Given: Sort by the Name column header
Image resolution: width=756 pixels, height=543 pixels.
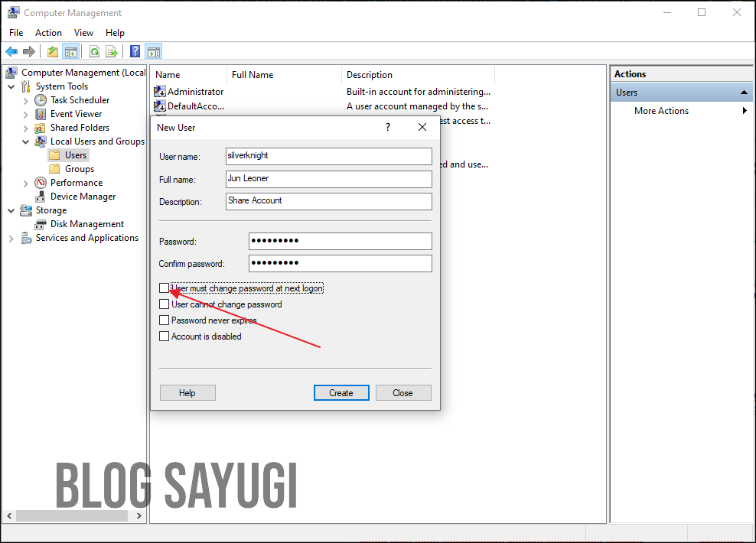Looking at the screenshot, I should [x=189, y=75].
